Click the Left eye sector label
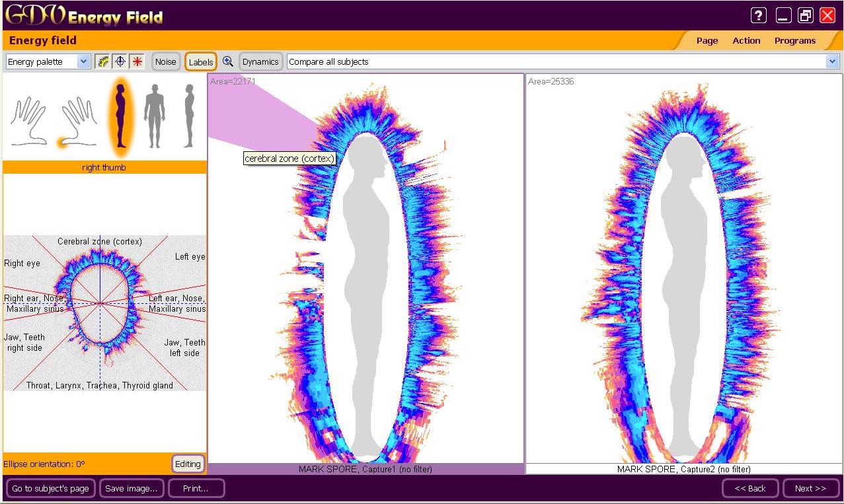Image resolution: width=844 pixels, height=504 pixels. point(190,256)
